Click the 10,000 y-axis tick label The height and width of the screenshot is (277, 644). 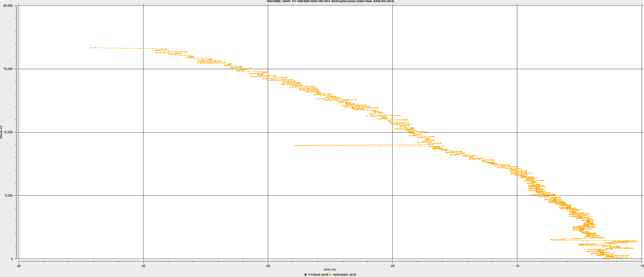8,132
